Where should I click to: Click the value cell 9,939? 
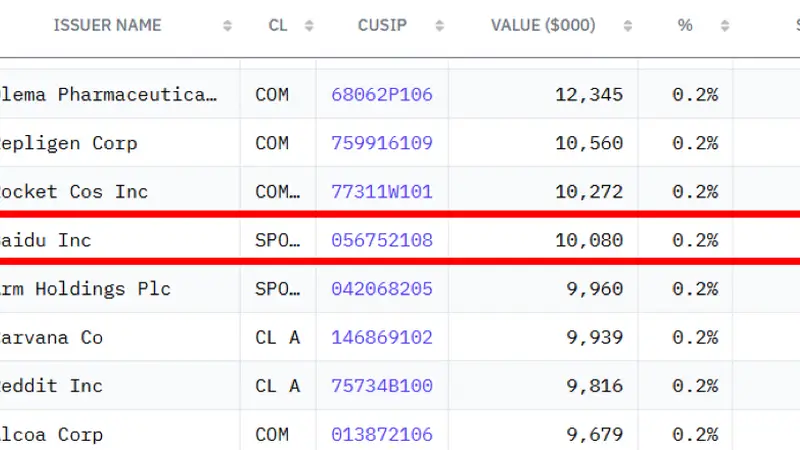coord(594,337)
